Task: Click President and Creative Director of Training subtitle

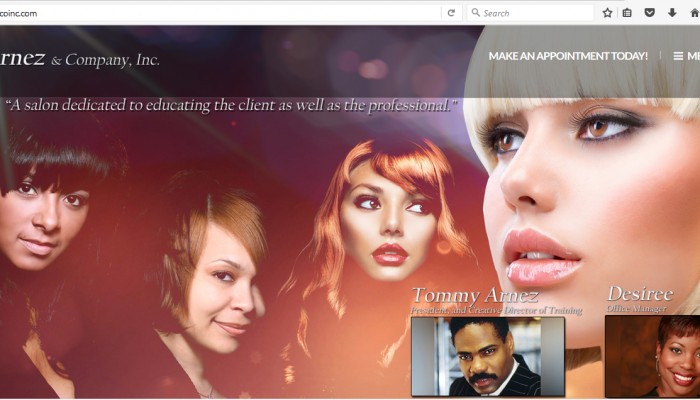Action: [x=496, y=310]
